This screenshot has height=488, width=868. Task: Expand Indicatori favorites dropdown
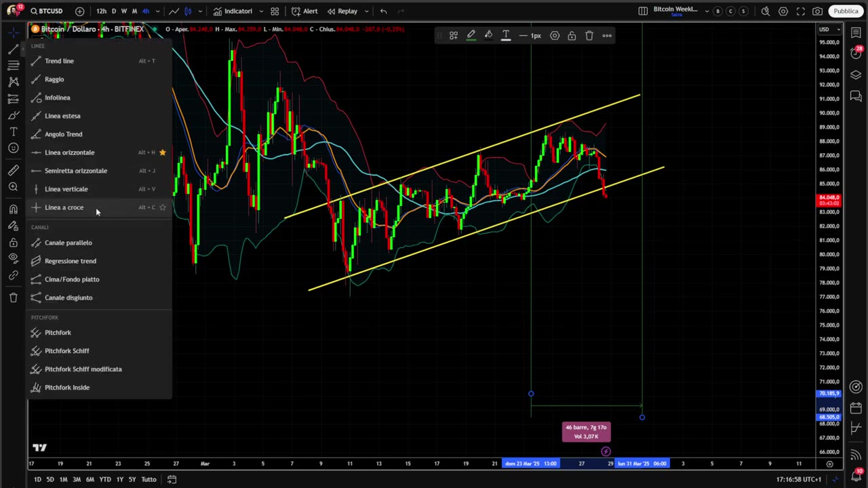pos(261,11)
